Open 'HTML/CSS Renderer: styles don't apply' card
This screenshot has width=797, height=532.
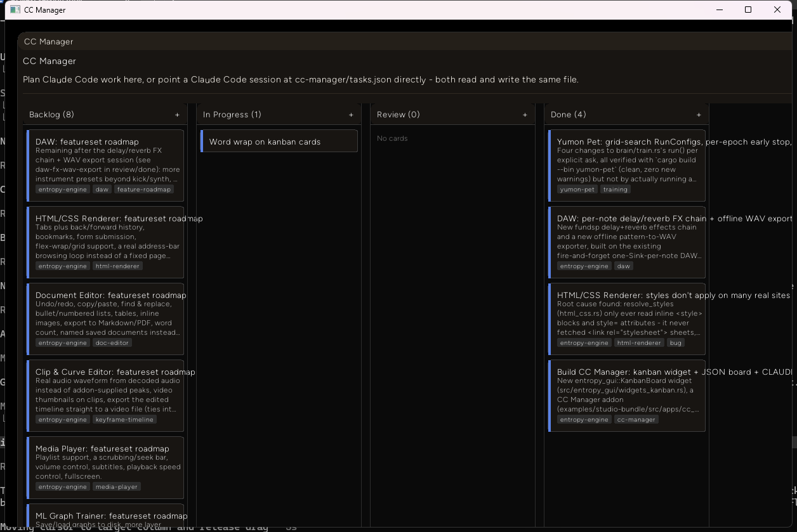[627, 319]
